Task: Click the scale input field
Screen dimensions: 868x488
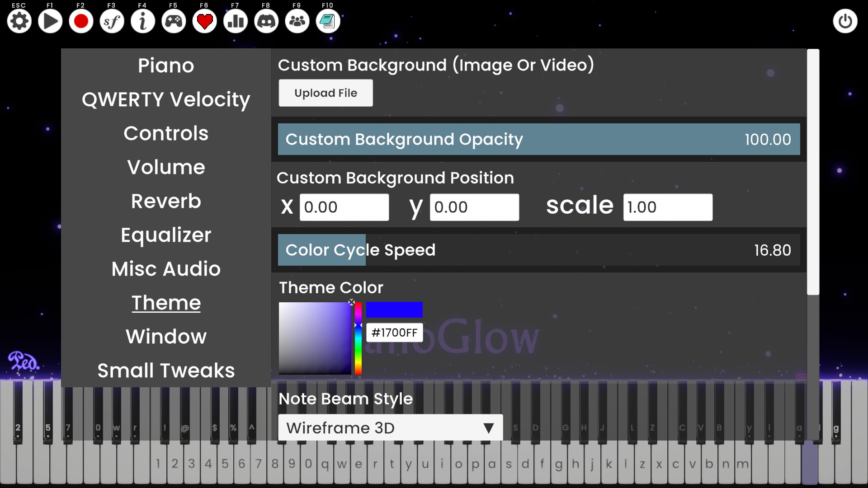Action: pyautogui.click(x=667, y=207)
